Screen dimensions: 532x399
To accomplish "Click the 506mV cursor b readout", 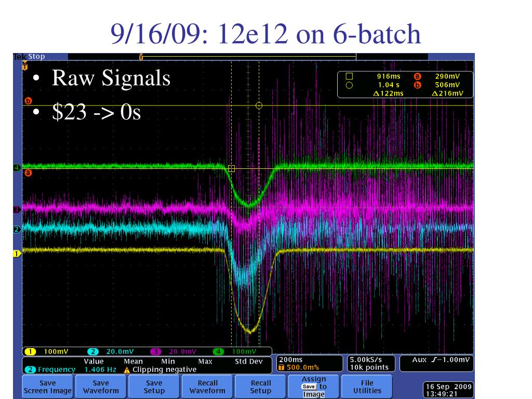I will click(x=447, y=85).
